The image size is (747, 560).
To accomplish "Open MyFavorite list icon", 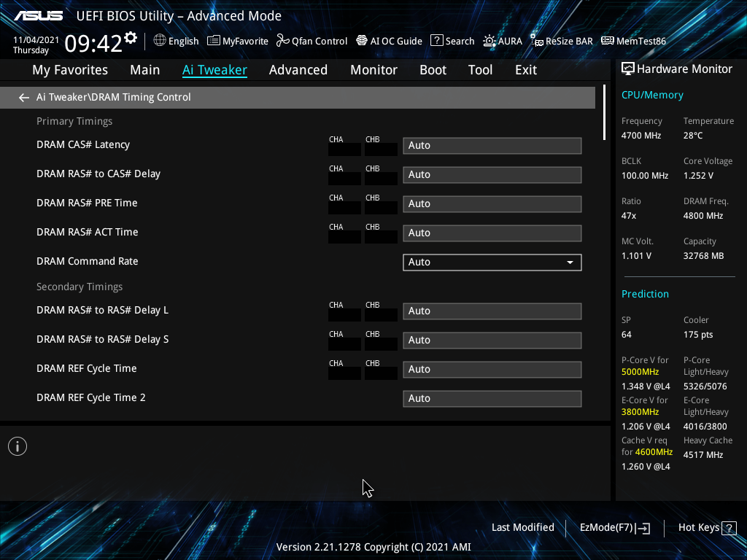I will coord(214,41).
